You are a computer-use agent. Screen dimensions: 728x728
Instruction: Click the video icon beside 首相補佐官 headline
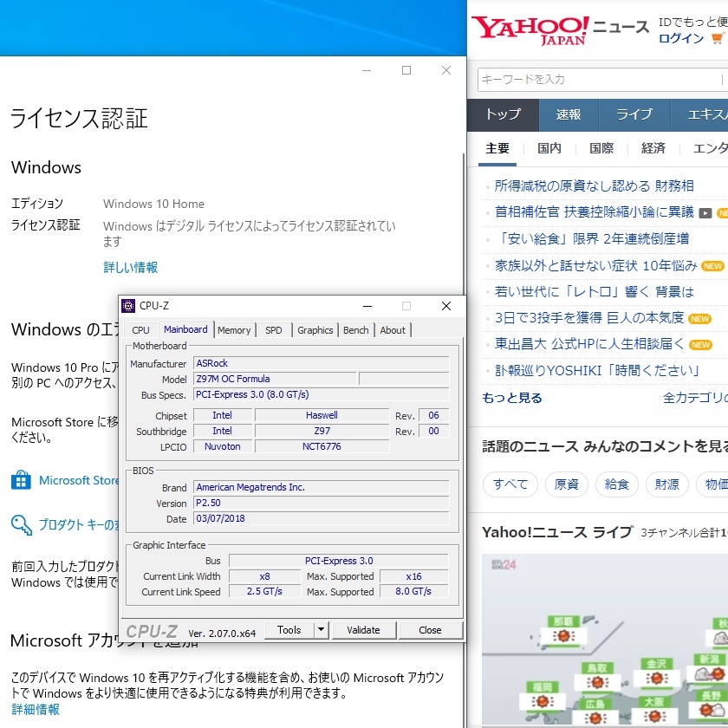click(705, 213)
